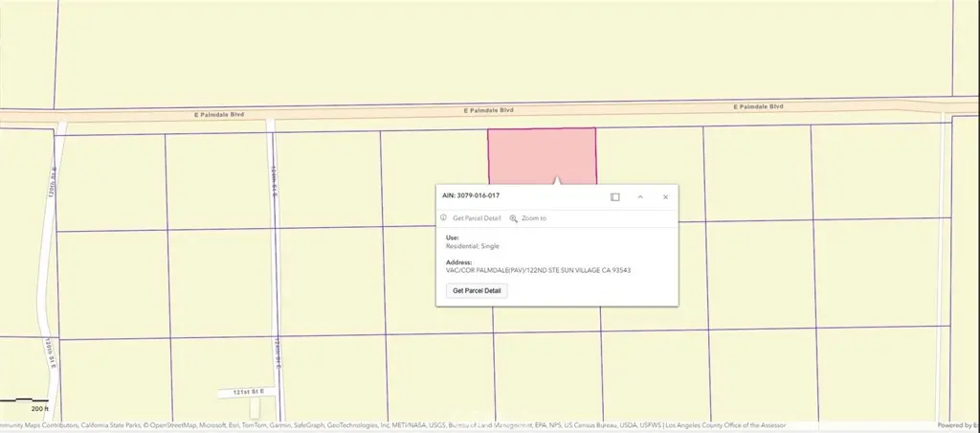Close the AIN popup

pos(666,197)
